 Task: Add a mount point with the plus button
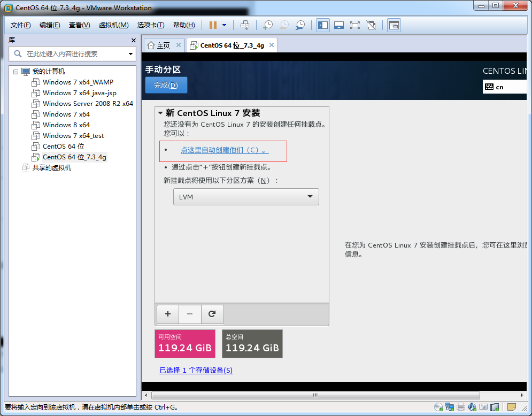pos(167,314)
